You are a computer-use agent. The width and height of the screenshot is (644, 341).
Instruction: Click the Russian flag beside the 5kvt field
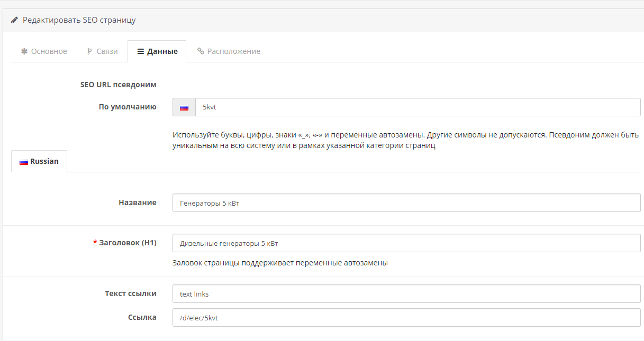pos(184,107)
